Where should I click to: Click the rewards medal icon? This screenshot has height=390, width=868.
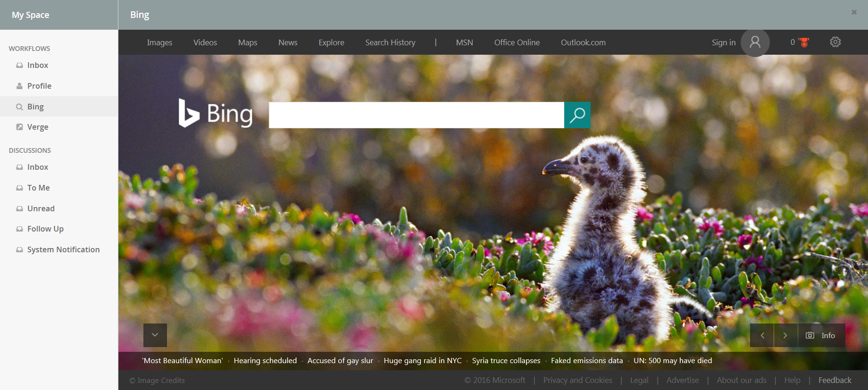pos(804,42)
